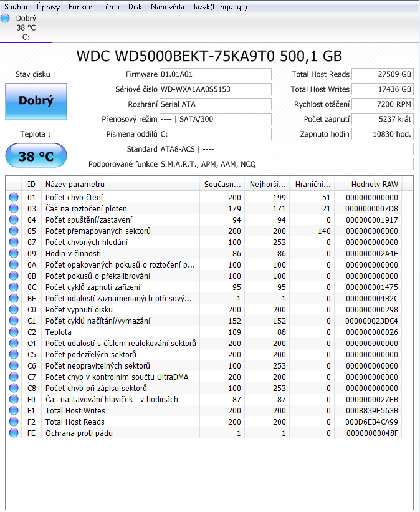Image resolution: width=420 pixels, height=512 pixels.
Task: Click status icon for attribute BF row
Action: click(14, 298)
